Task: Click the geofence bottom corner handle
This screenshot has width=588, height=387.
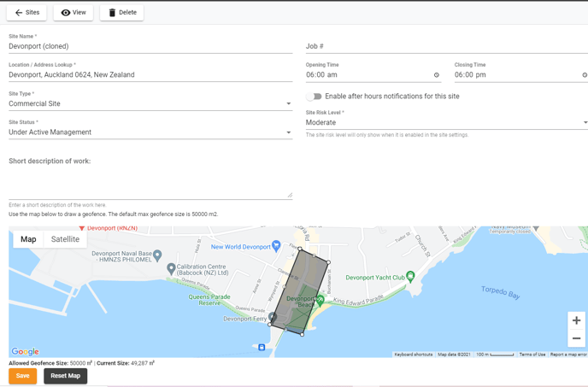Action: (x=303, y=335)
